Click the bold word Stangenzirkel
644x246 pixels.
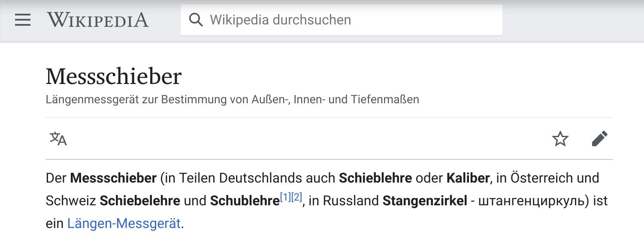point(424,201)
